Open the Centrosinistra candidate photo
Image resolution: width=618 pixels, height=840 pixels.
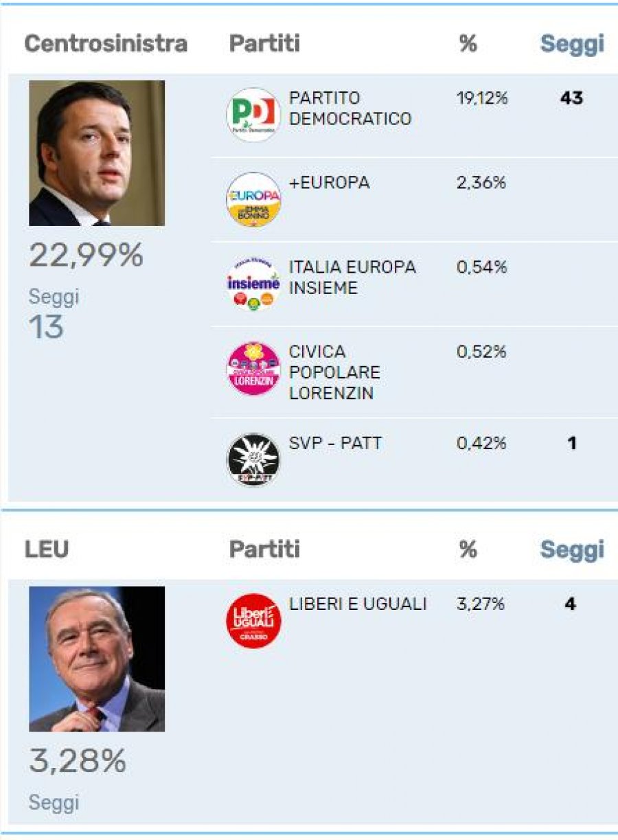pyautogui.click(x=97, y=153)
